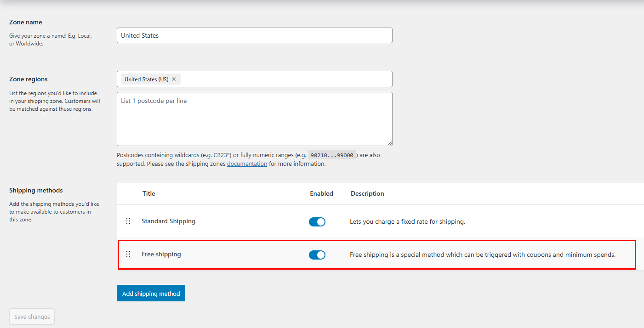Click the Description column header
Image resolution: width=644 pixels, height=328 pixels.
click(x=367, y=193)
